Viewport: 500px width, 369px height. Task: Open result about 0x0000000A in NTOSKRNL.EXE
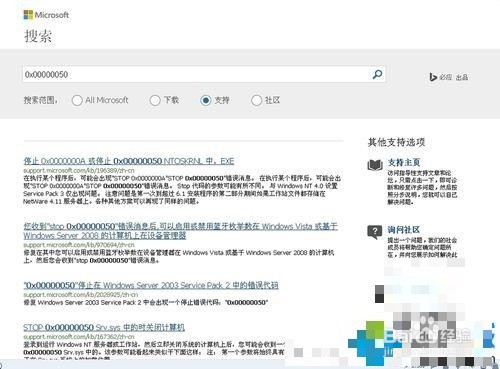129,161
